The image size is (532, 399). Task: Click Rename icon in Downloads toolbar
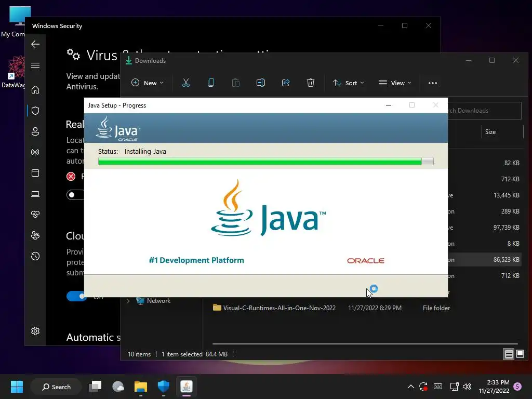(x=261, y=83)
